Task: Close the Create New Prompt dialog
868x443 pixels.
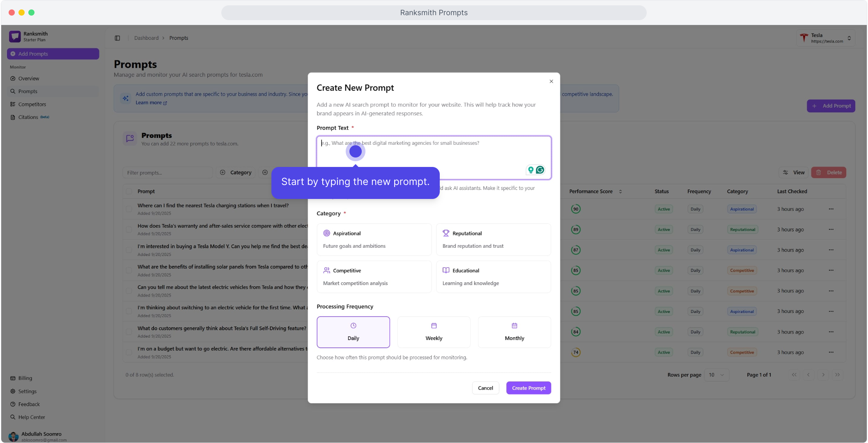Action: coord(551,81)
